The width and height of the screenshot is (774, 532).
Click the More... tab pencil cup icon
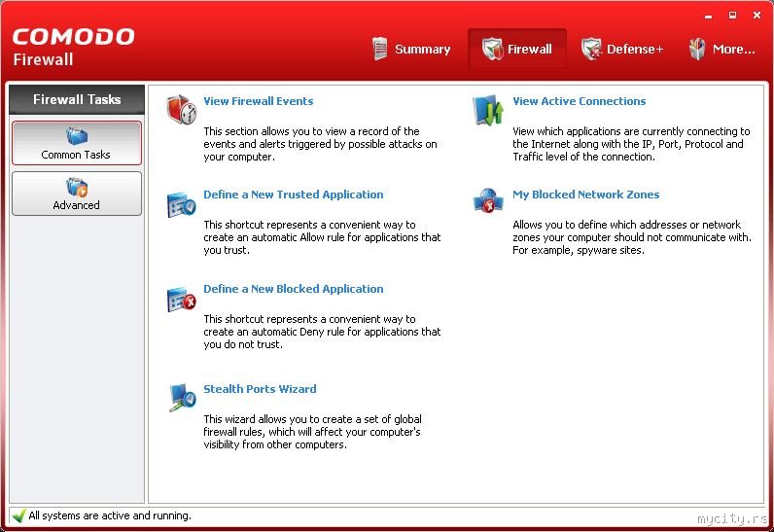[x=697, y=49]
